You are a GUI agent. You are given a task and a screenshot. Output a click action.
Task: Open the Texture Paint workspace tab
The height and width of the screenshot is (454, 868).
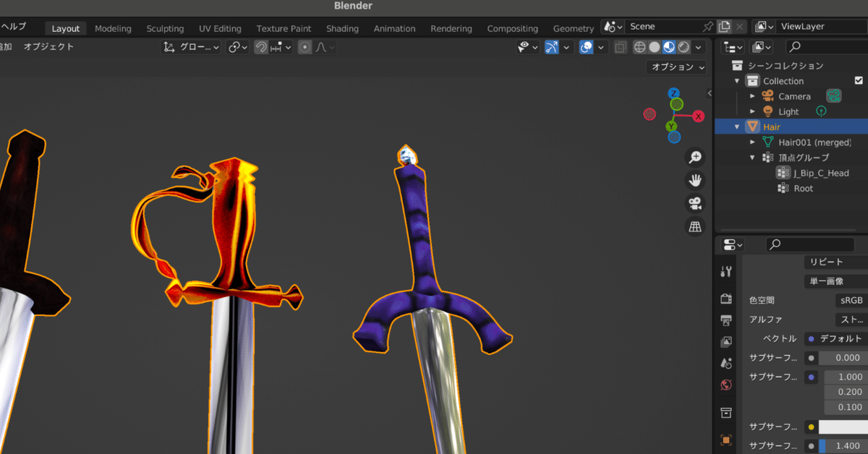click(284, 28)
